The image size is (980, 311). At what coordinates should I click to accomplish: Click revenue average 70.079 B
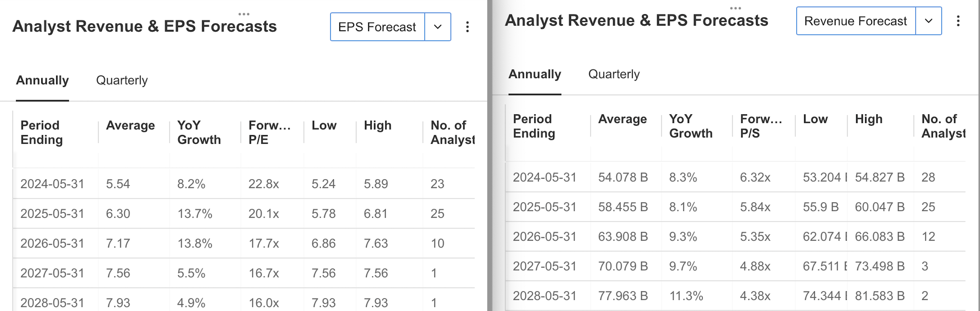(623, 266)
